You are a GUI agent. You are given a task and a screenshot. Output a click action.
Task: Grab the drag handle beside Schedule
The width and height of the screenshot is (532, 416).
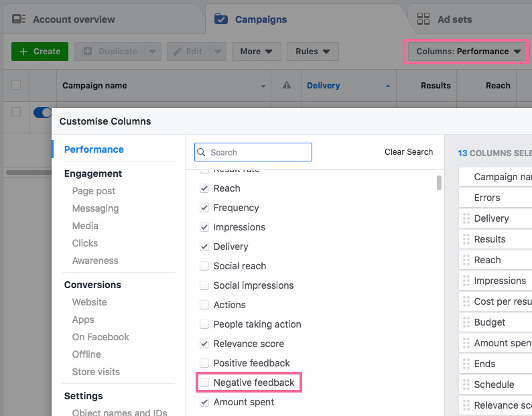466,385
